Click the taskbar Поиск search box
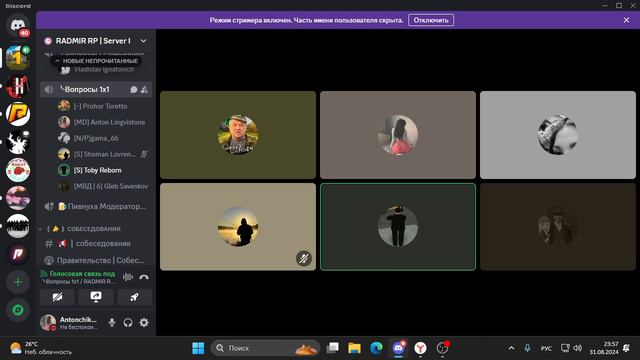The image size is (640, 360). pos(265,348)
